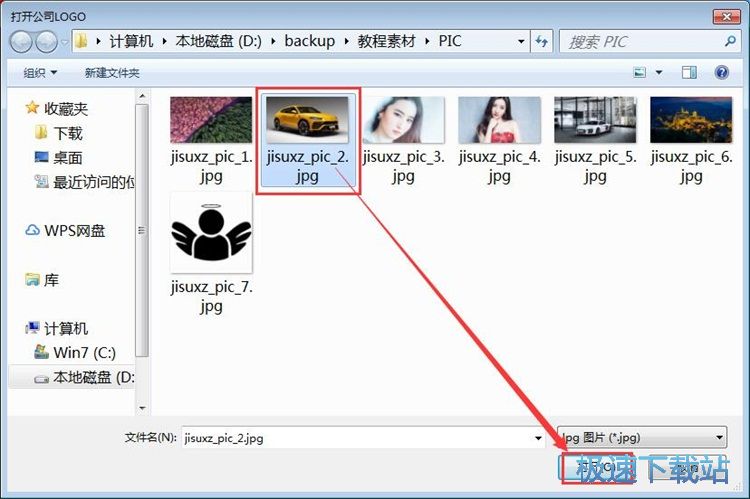This screenshot has width=750, height=499.
Task: Expand the arrow after backup in breadcrumb
Action: pos(346,42)
